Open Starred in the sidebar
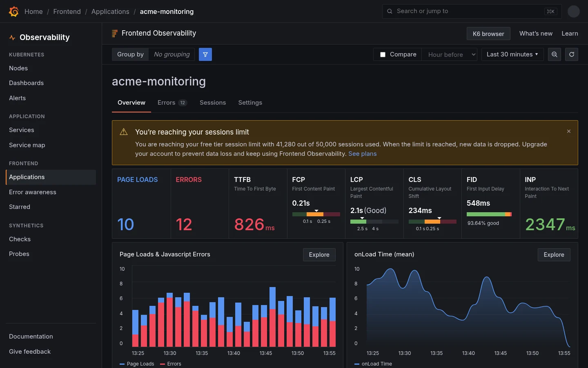588x368 pixels. [51, 207]
